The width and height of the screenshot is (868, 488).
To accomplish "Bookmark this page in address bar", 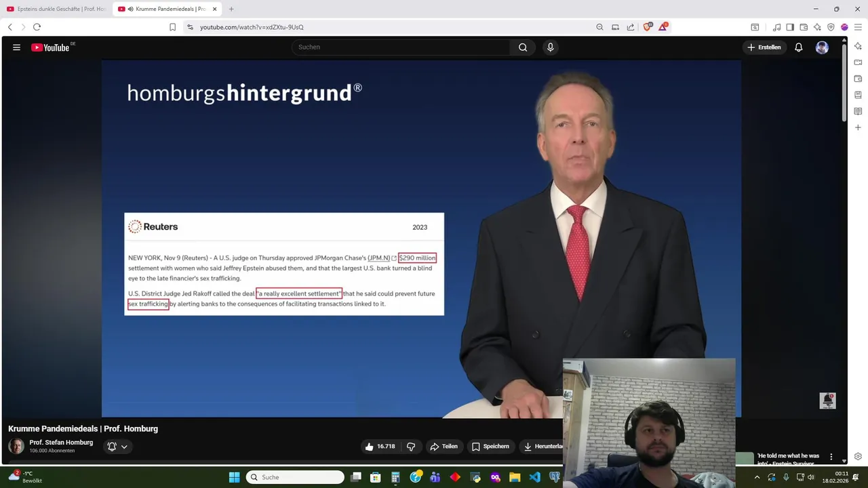I will point(172,27).
